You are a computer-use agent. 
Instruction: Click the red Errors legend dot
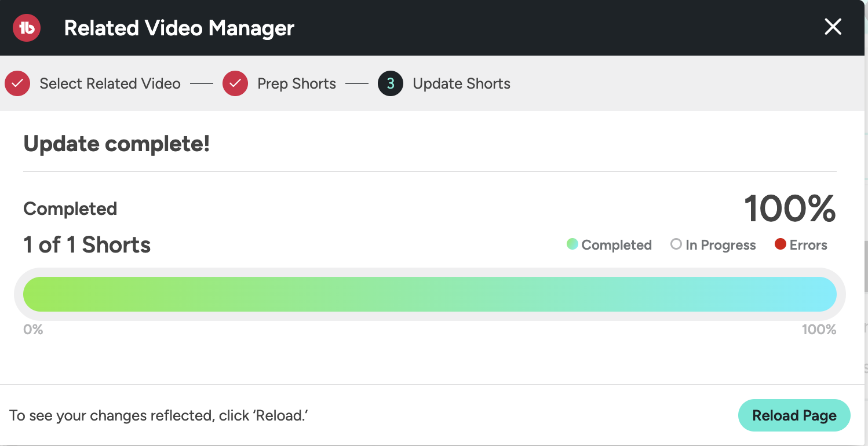pos(780,244)
